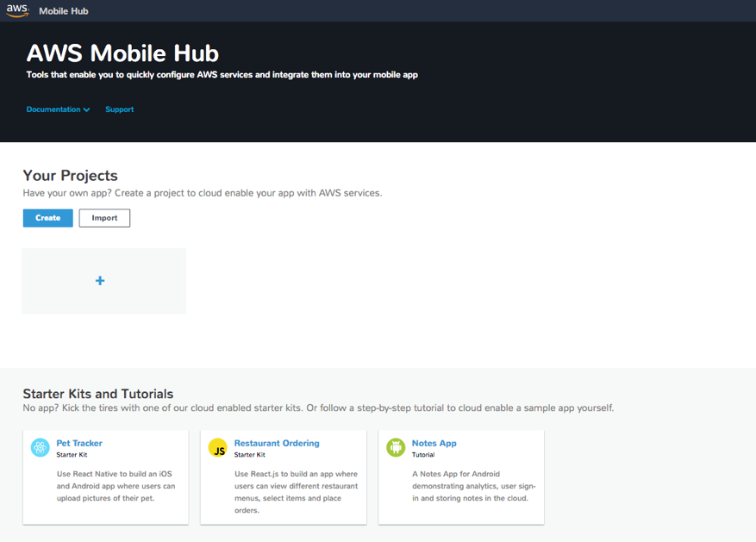Click the 'AWS Mobile Hub' title
Image resolution: width=756 pixels, height=542 pixels.
(x=122, y=53)
